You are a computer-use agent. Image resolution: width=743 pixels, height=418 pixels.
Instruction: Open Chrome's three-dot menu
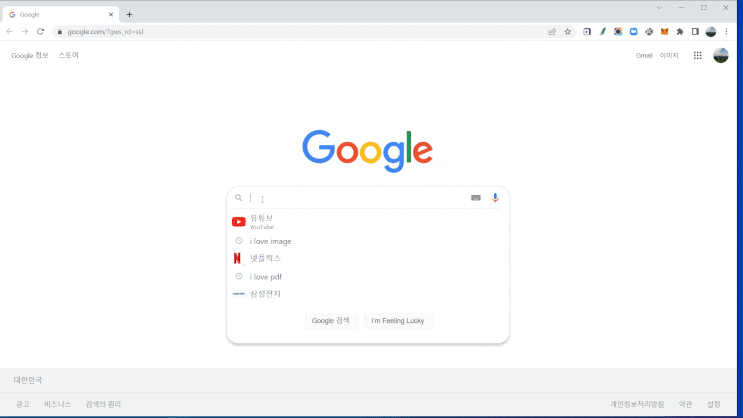point(726,32)
